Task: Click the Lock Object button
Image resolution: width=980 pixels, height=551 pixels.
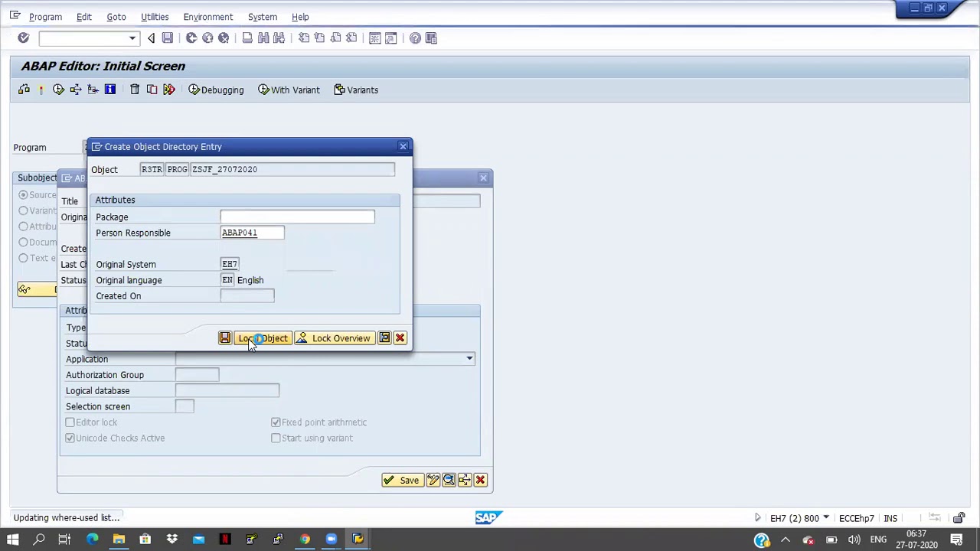Action: coord(263,338)
